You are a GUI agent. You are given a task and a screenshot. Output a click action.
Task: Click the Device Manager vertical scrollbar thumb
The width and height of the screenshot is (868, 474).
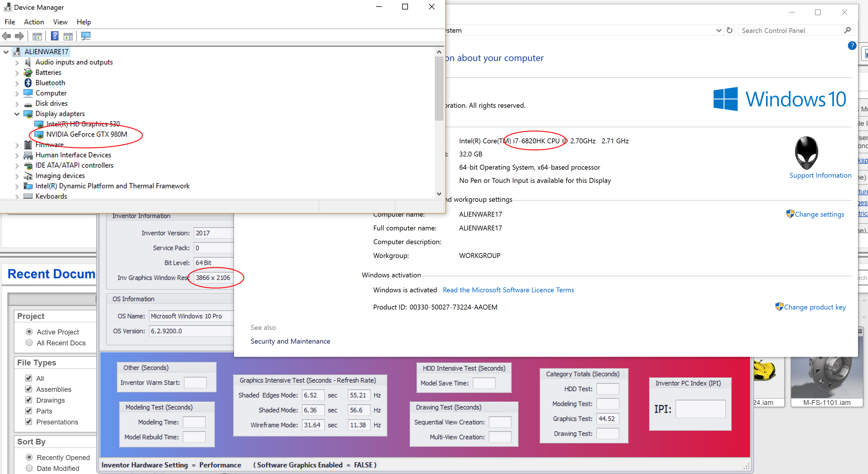(439, 88)
